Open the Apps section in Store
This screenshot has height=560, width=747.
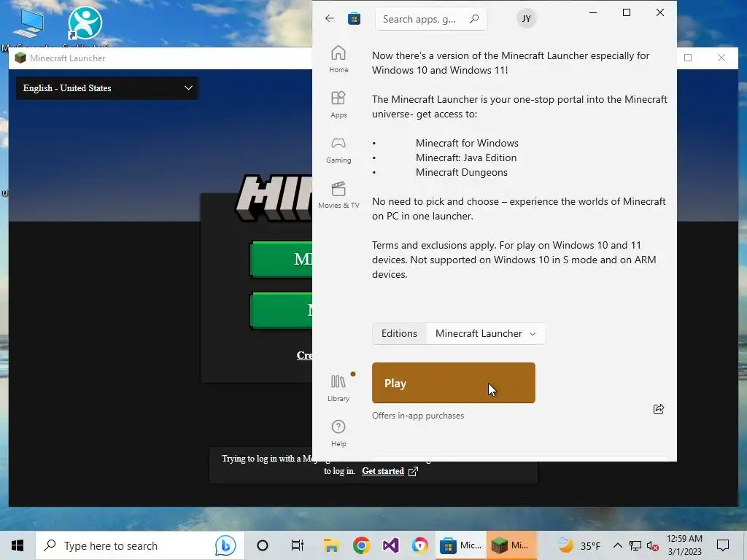point(338,104)
